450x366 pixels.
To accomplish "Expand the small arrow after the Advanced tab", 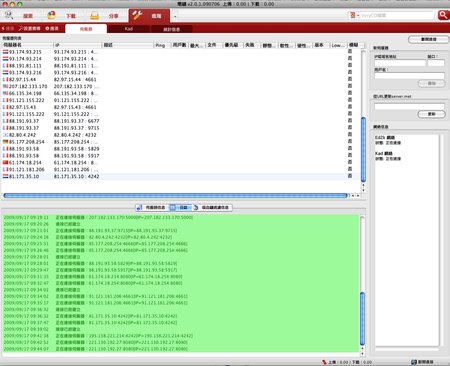I will pos(175,16).
